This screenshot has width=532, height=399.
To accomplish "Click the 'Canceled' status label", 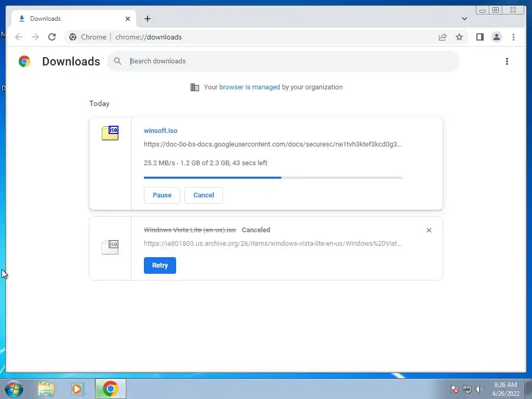I will coord(256,230).
